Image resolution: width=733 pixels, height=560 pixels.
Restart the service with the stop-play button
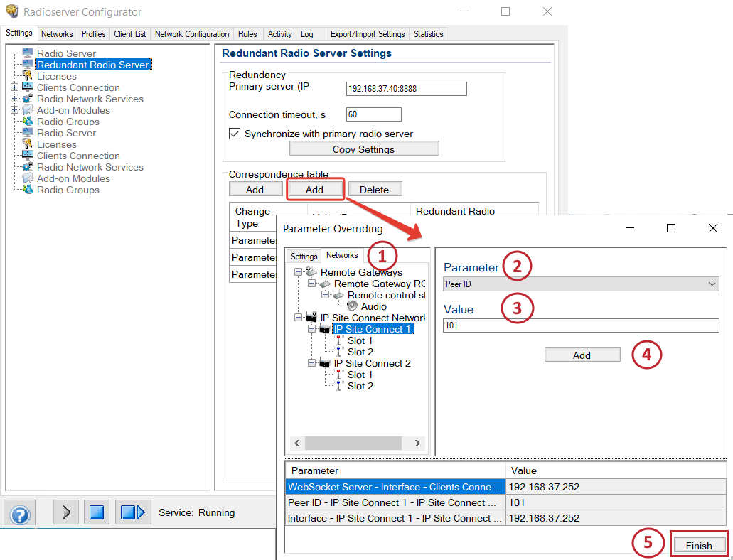[x=133, y=512]
